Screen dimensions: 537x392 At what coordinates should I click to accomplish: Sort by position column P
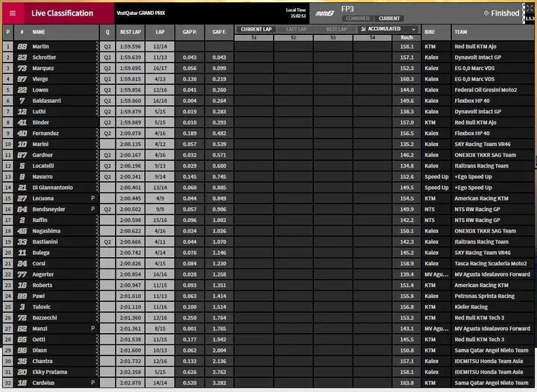click(8, 32)
